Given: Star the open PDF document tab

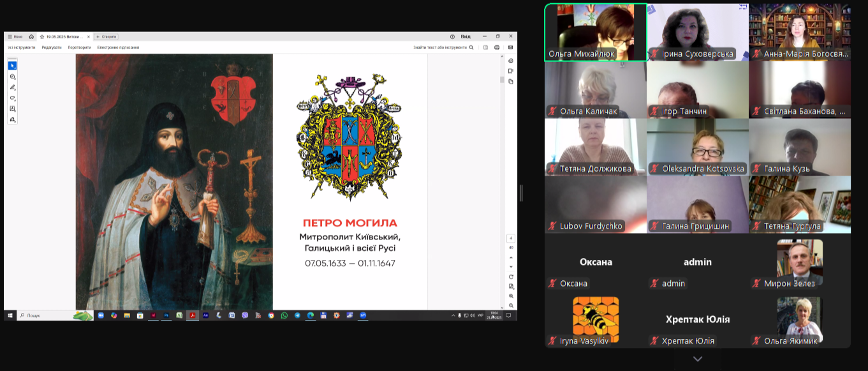Looking at the screenshot, I should click(42, 37).
